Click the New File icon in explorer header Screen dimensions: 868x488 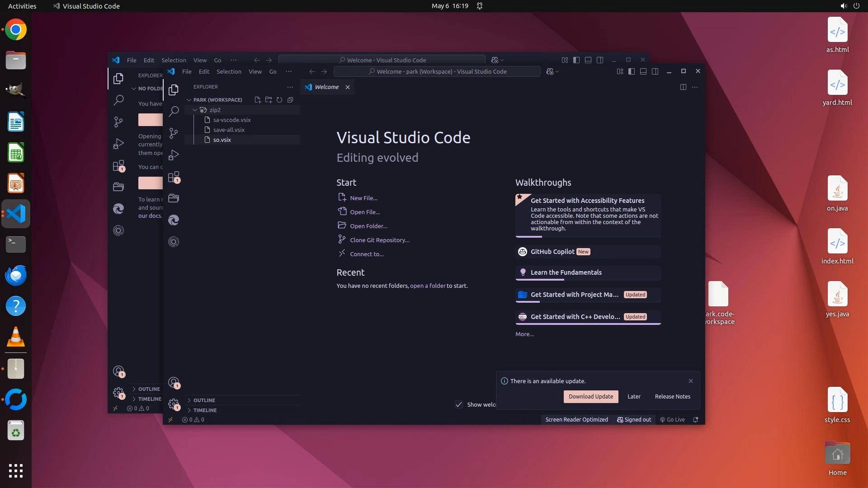tap(258, 100)
